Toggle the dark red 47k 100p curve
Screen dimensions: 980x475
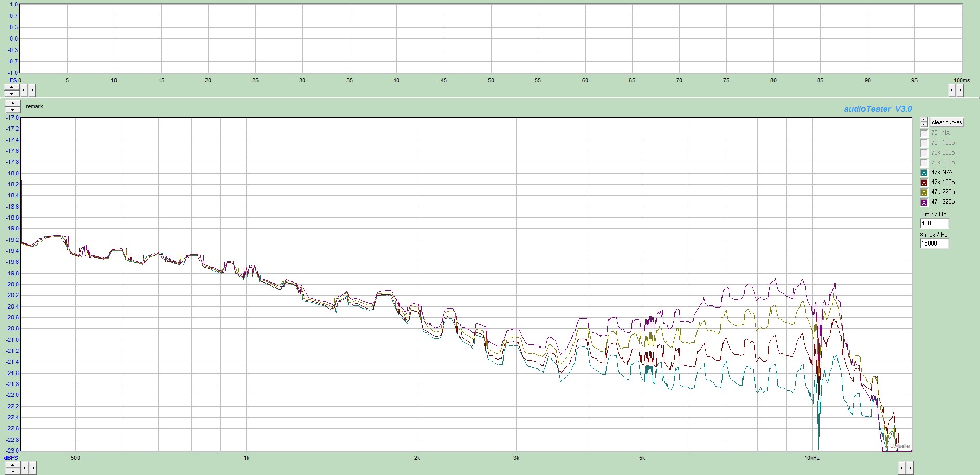(x=924, y=183)
